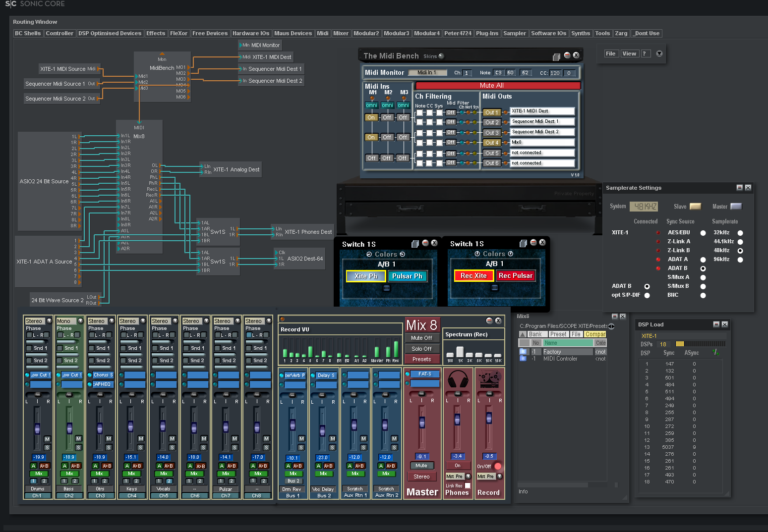768x532 pixels.
Task: Click the M1 input LED in Midi Ins
Action: [372, 99]
